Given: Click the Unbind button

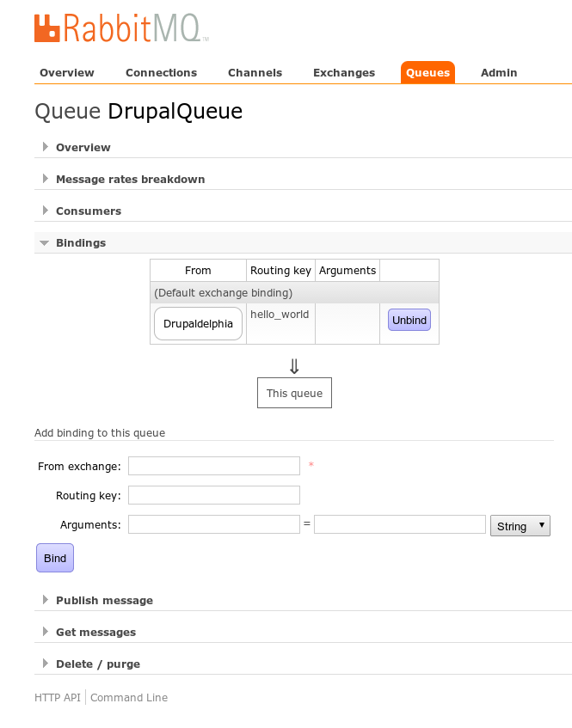Looking at the screenshot, I should point(409,320).
